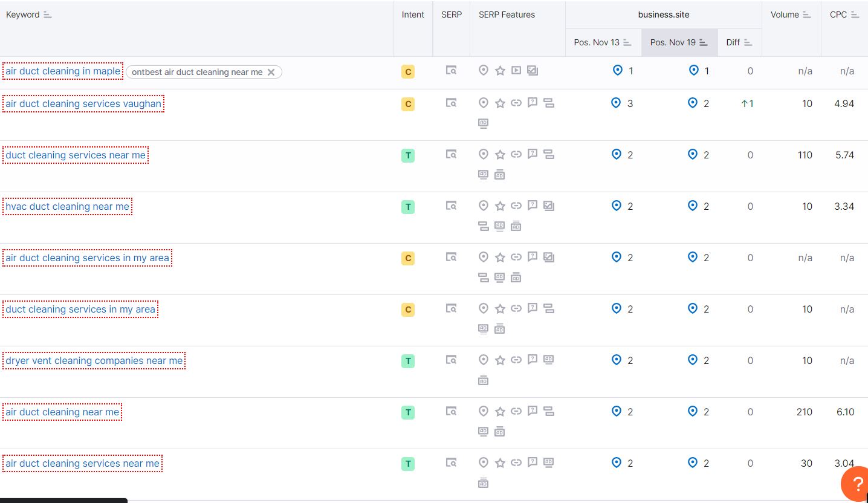
Task: Open SERP snapshot for air duct cleaning in maple
Action: (x=451, y=71)
